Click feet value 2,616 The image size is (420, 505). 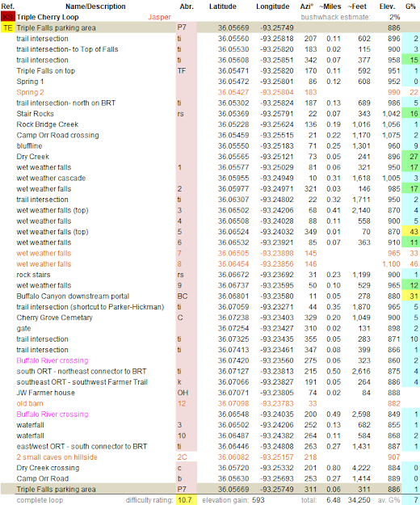click(361, 372)
